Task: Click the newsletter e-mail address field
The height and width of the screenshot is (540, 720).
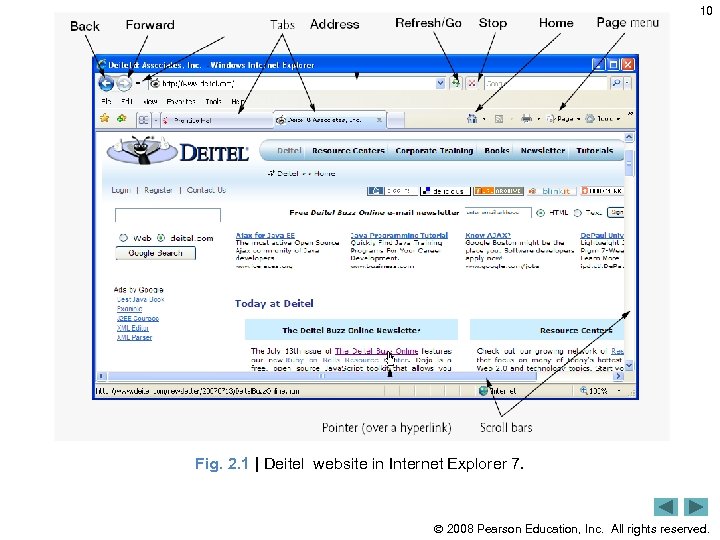Action: (x=498, y=212)
